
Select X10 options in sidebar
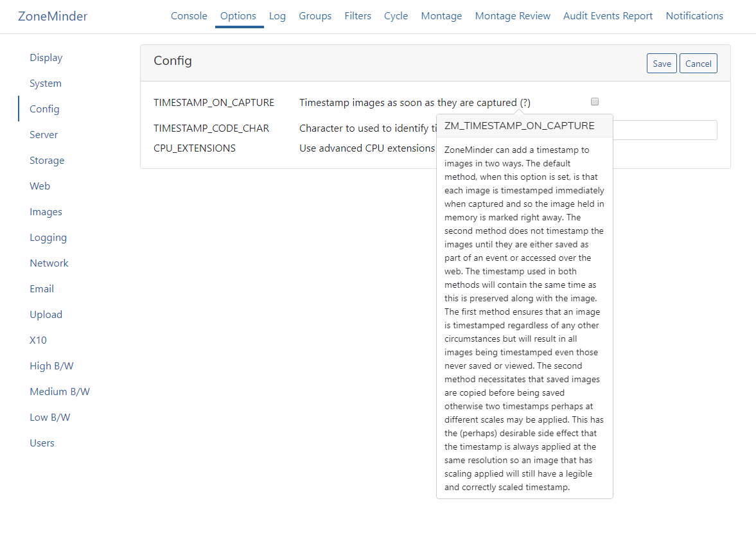click(x=38, y=340)
